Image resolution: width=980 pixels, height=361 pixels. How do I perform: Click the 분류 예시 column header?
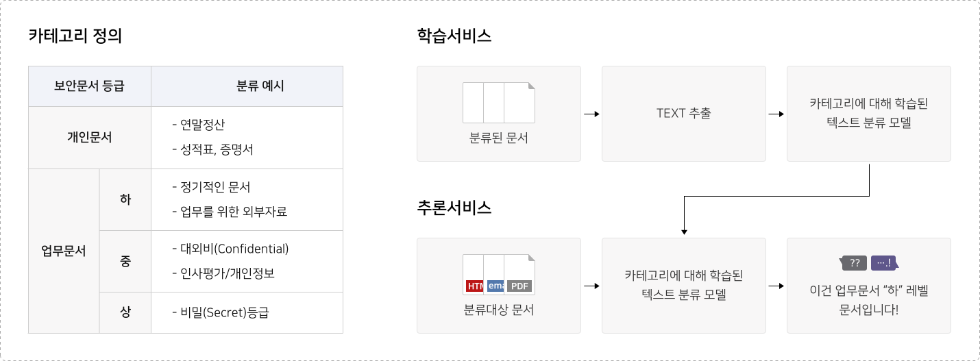pos(247,86)
